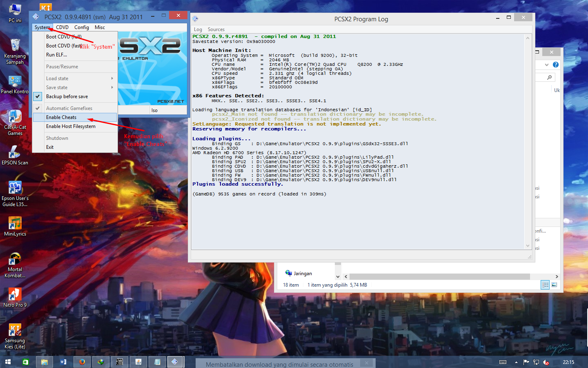
Task: Select the EPSON Scan desktop icon
Action: coord(15,155)
